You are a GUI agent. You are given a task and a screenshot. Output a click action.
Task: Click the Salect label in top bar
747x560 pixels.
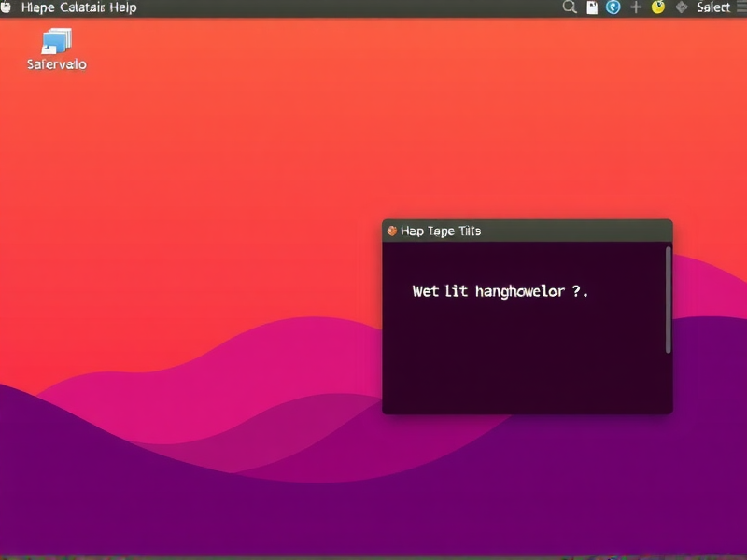point(713,7)
